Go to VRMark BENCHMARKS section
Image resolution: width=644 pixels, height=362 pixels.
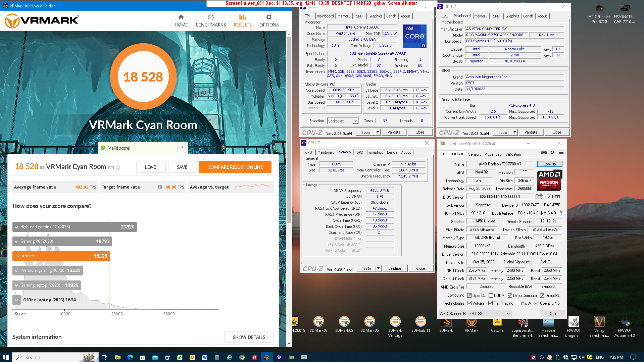[x=210, y=21]
